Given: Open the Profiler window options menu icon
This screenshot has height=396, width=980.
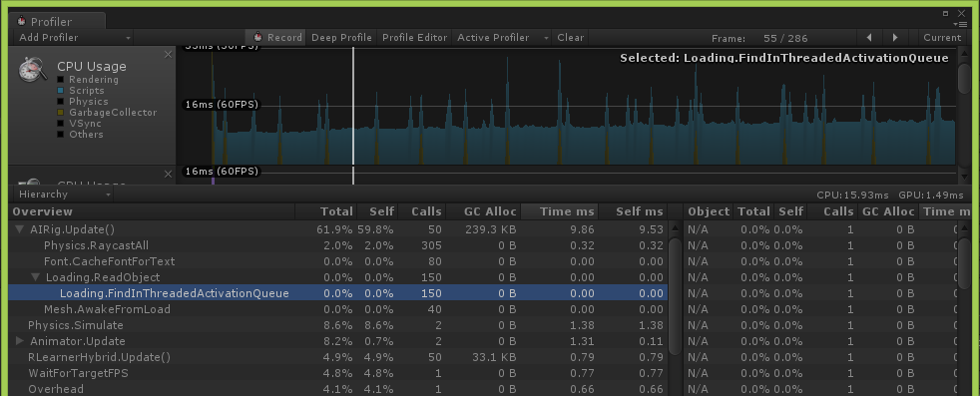Looking at the screenshot, I should pos(962,24).
